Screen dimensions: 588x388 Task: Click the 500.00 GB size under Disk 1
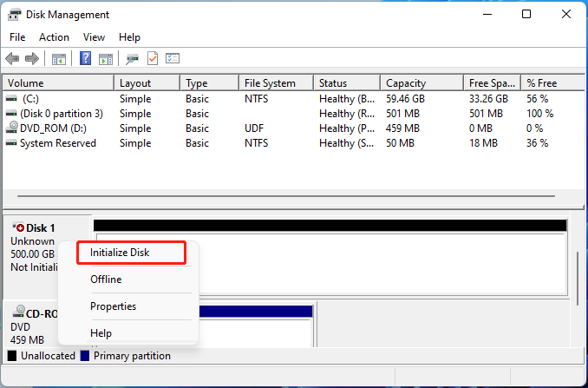tap(33, 254)
